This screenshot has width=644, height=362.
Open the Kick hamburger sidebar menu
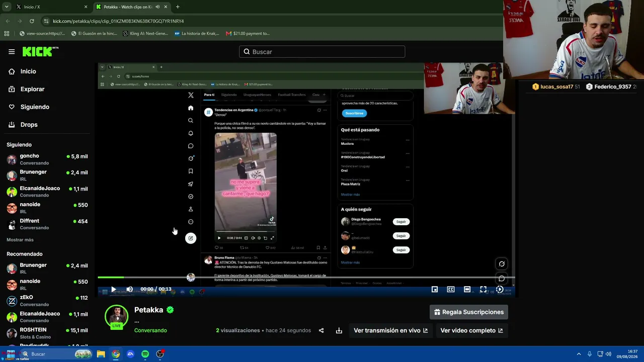[12, 52]
